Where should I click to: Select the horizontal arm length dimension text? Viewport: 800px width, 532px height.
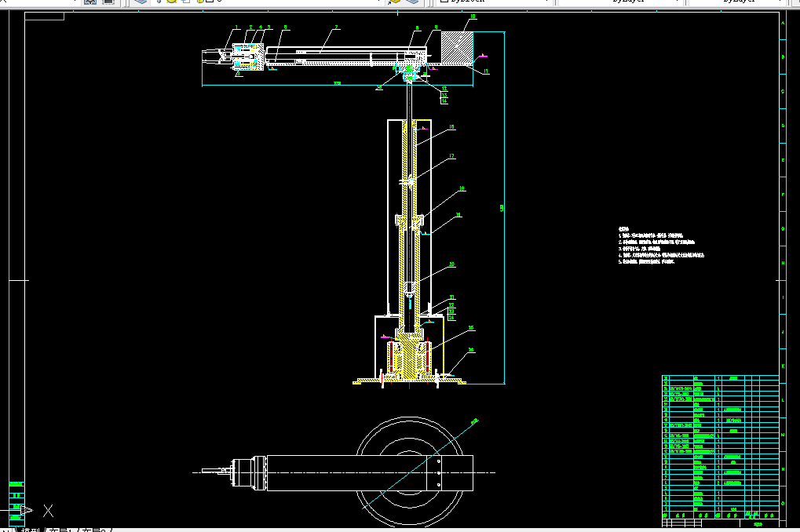point(338,83)
